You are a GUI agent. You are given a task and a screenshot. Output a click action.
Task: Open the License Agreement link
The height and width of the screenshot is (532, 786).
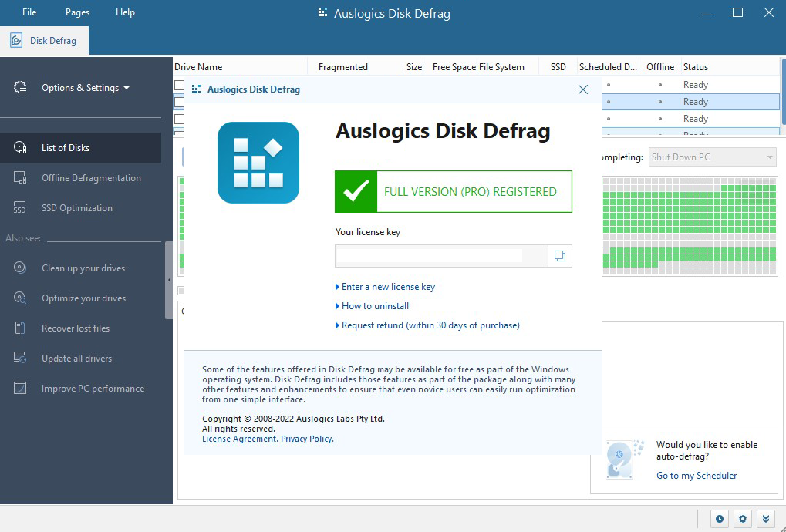(x=238, y=439)
